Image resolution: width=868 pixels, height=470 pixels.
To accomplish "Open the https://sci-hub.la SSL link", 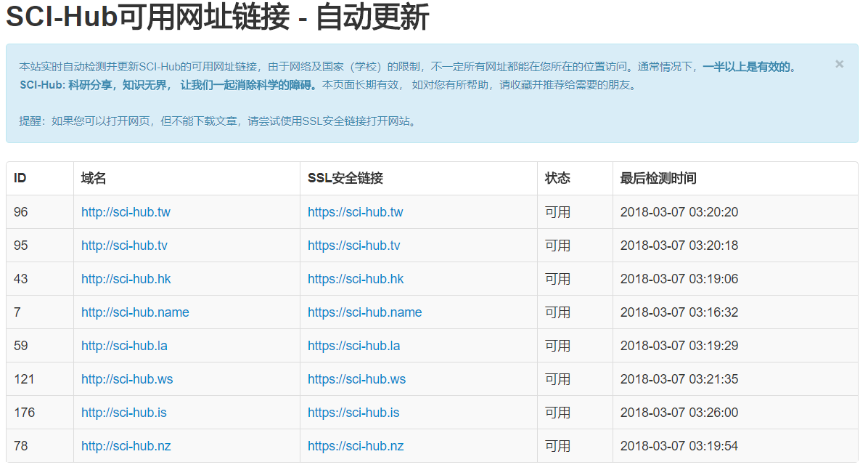I will click(353, 345).
